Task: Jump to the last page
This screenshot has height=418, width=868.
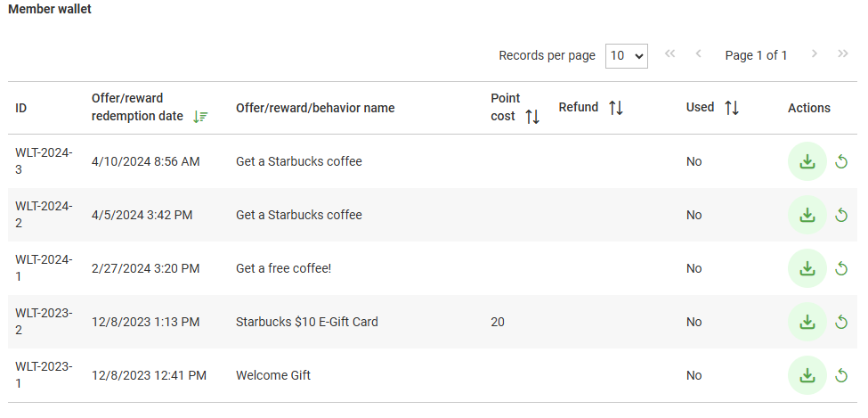Action: tap(842, 54)
